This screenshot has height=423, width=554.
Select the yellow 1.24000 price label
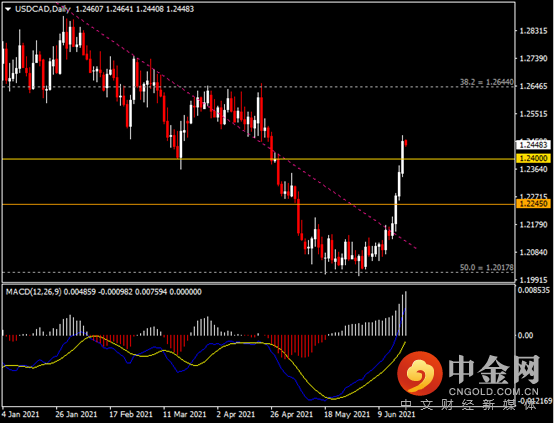[x=534, y=159]
